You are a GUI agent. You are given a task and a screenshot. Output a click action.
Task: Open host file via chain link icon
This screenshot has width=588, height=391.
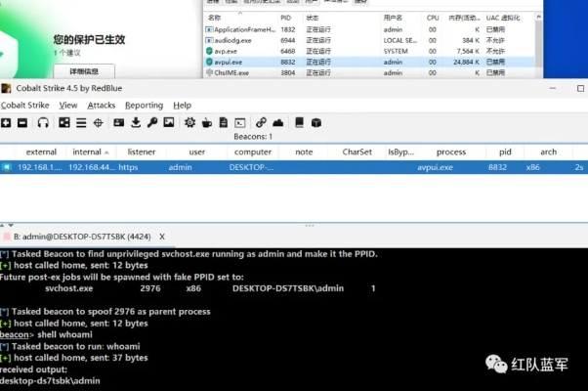261,122
